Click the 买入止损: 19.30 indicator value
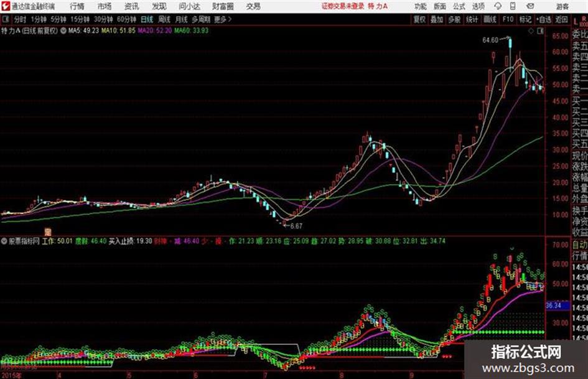The height and width of the screenshot is (379, 588). [x=130, y=241]
